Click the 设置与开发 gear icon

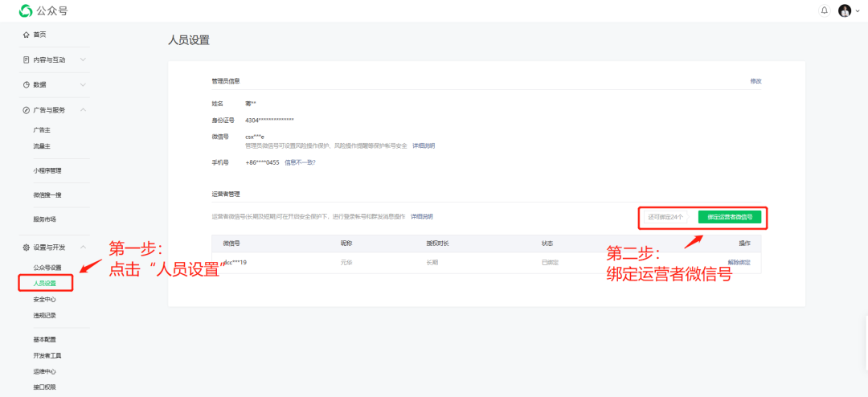pyautogui.click(x=27, y=247)
